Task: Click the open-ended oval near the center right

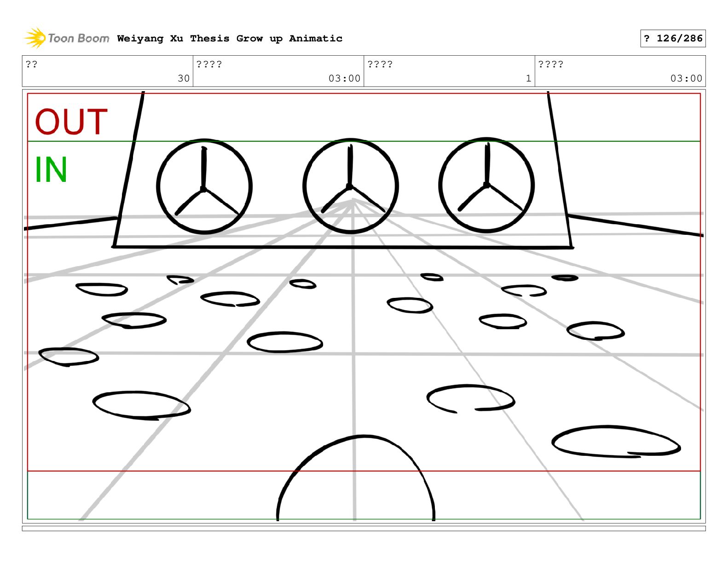Action: click(470, 398)
